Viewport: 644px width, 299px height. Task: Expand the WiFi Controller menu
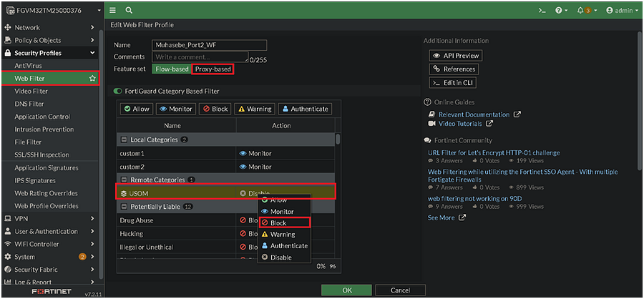click(x=49, y=244)
